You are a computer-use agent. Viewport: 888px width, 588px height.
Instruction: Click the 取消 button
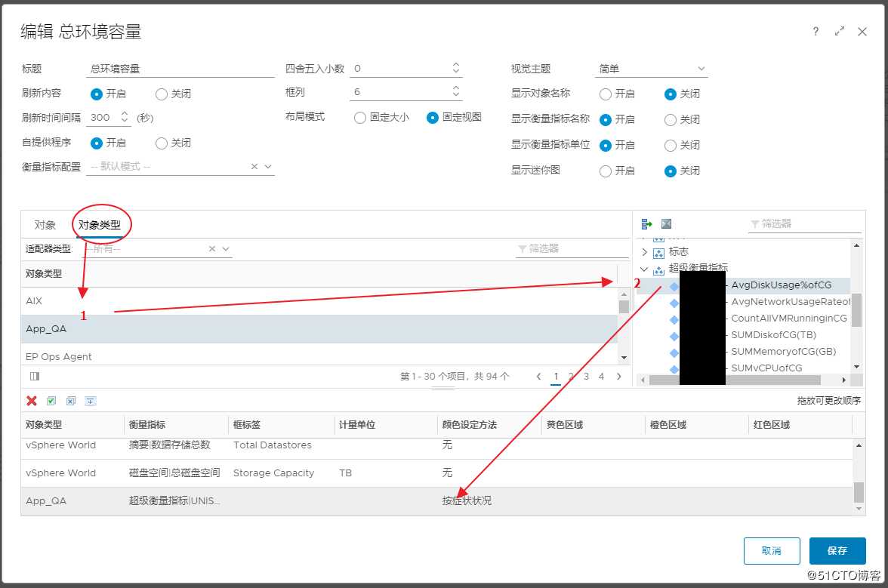click(772, 551)
